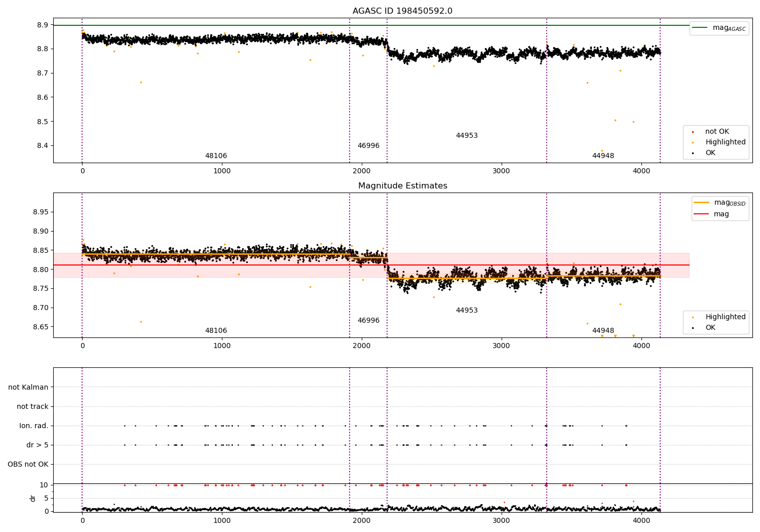Click the 8.4 tick label on top plot
The image size is (760, 532).
click(43, 146)
